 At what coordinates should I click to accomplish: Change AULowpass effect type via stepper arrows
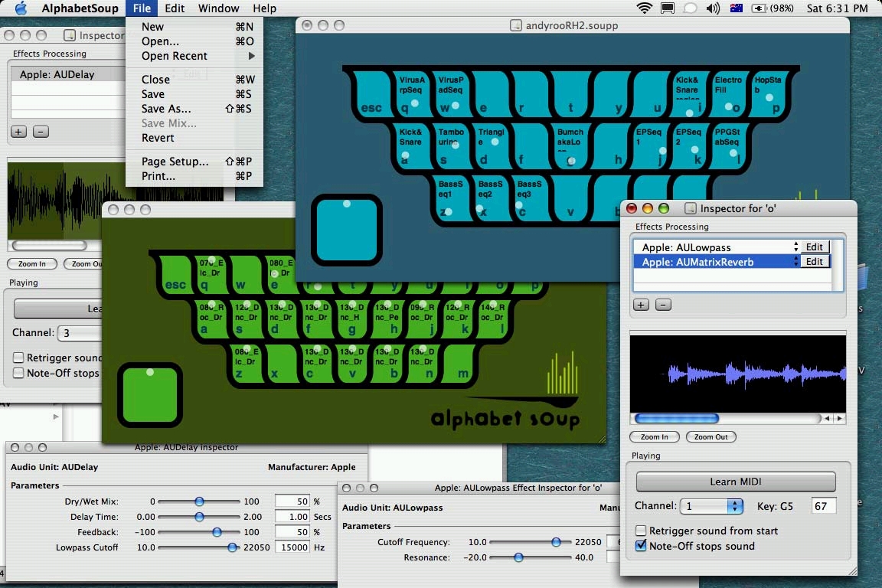coord(796,247)
